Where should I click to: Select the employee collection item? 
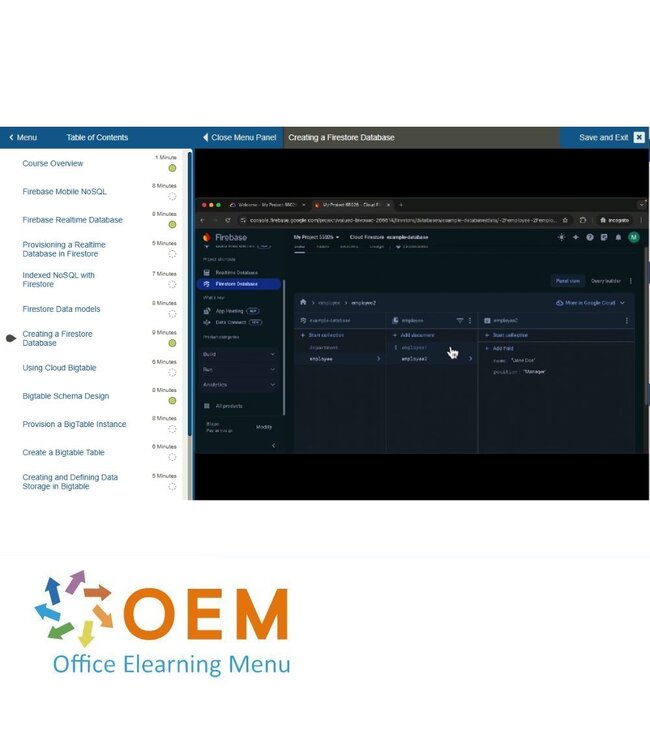tap(322, 358)
